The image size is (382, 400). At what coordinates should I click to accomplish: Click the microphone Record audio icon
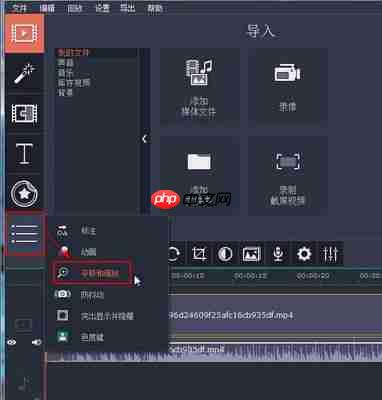click(278, 254)
